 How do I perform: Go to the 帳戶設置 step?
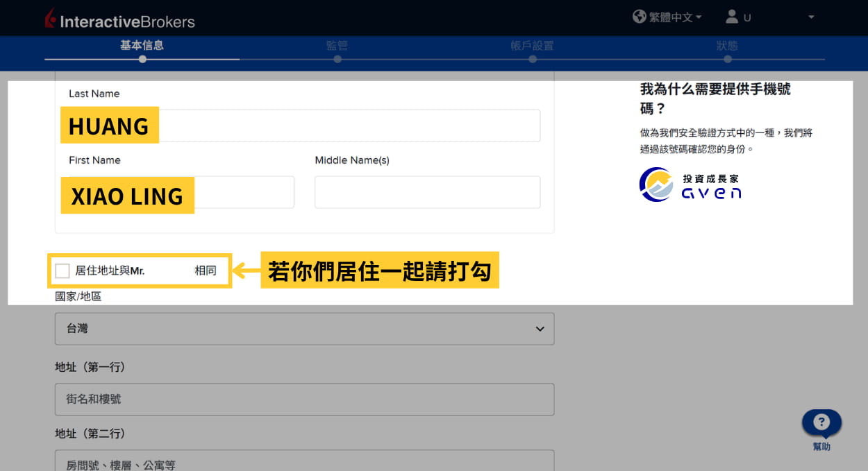532,46
